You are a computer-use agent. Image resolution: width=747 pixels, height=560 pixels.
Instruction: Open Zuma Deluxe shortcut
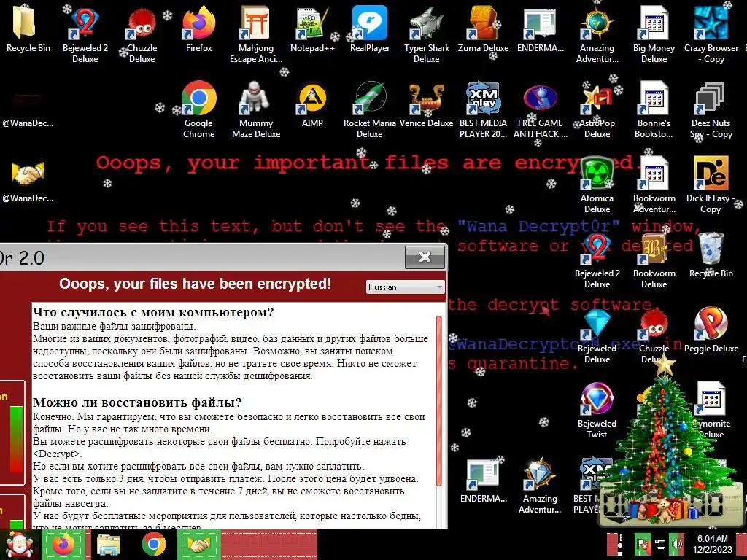(483, 29)
